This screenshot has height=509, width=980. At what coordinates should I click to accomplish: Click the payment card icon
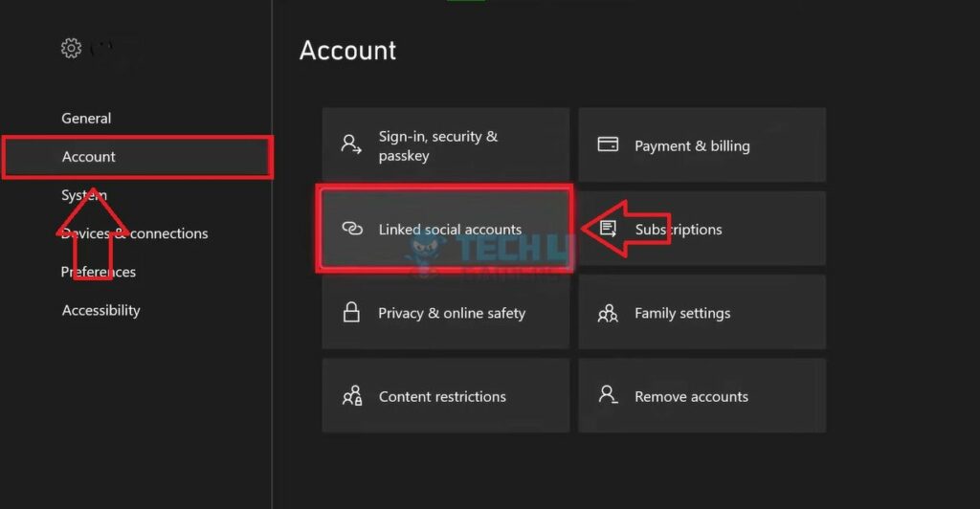point(608,144)
